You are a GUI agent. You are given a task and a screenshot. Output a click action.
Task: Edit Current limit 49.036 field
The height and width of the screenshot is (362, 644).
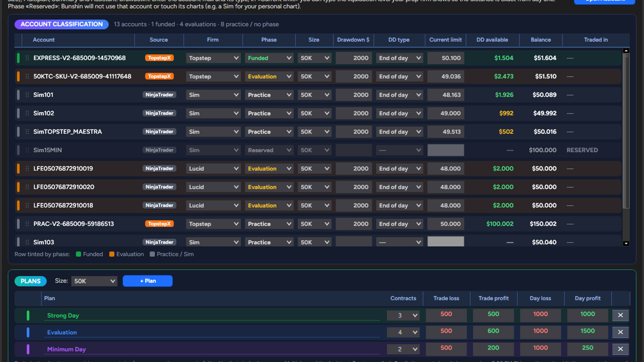click(446, 76)
